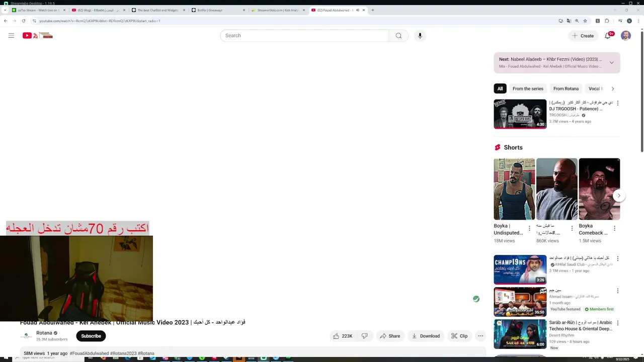Switch to BotRix Giveaways browser tab

(218, 10)
